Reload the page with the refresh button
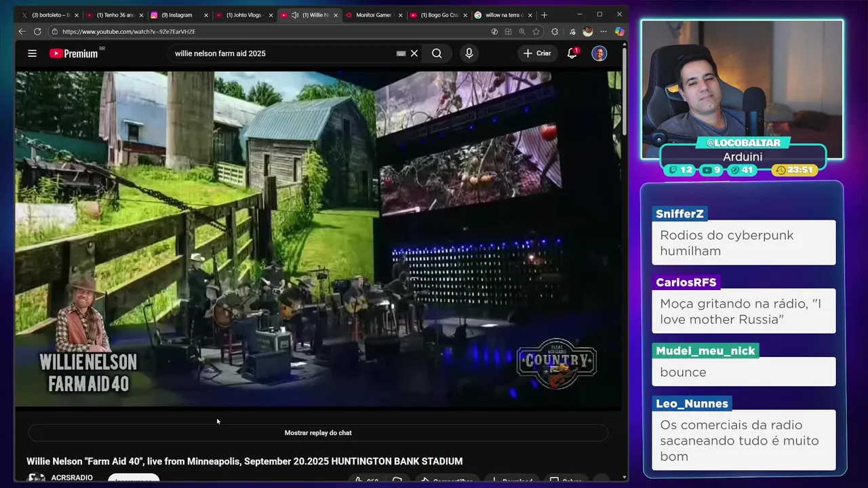This screenshot has height=488, width=868. pyautogui.click(x=37, y=31)
